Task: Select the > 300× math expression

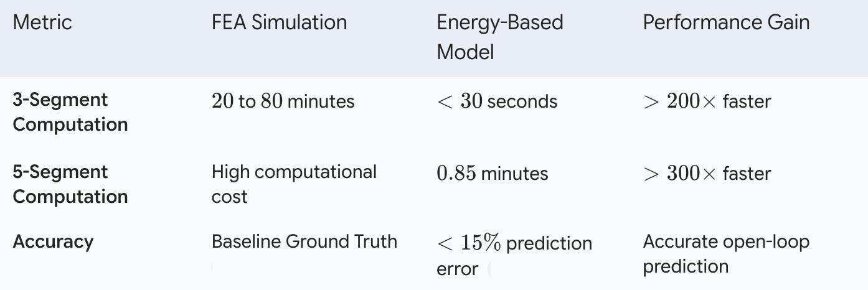Action: [x=681, y=173]
